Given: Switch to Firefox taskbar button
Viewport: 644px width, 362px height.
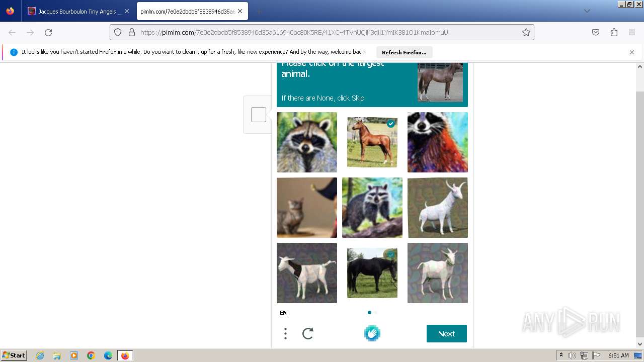Looking at the screenshot, I should click(x=125, y=355).
